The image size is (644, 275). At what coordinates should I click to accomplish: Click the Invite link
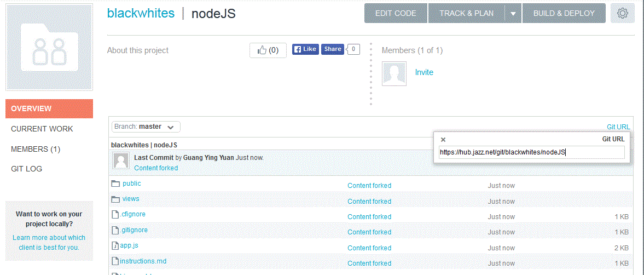click(424, 72)
